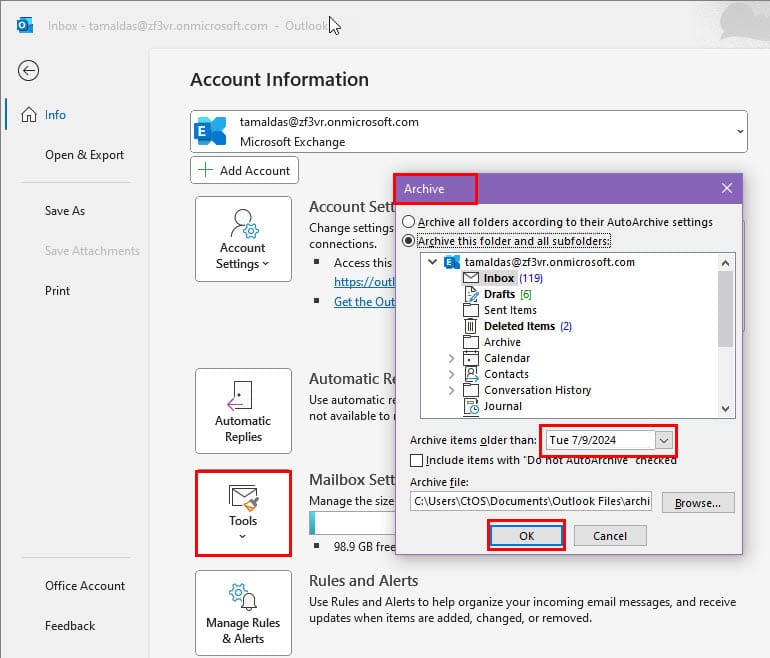Open the archive date dropdown

pyautogui.click(x=664, y=440)
